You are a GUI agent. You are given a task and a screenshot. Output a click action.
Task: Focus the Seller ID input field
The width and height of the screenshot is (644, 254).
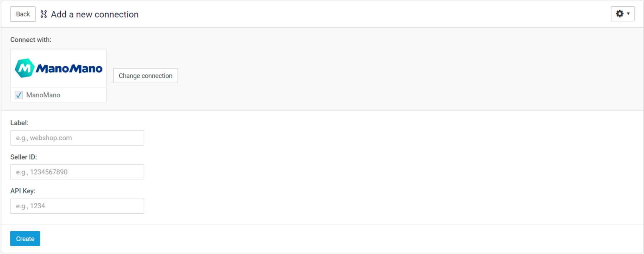click(x=77, y=172)
